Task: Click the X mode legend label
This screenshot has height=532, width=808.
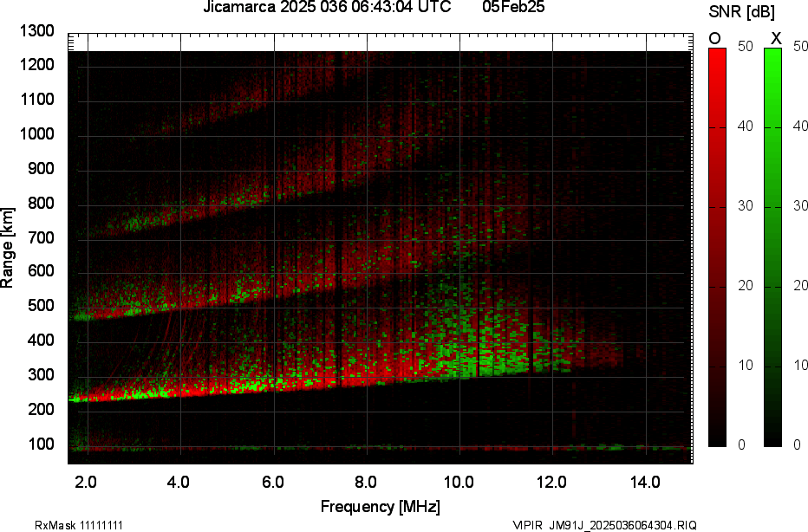Action: (776, 39)
